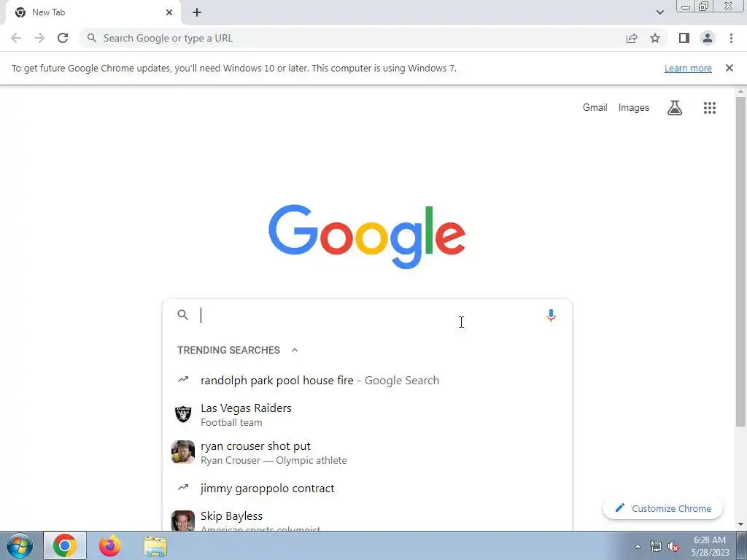Reload the page with the refresh icon
This screenshot has width=747, height=560.
[63, 38]
